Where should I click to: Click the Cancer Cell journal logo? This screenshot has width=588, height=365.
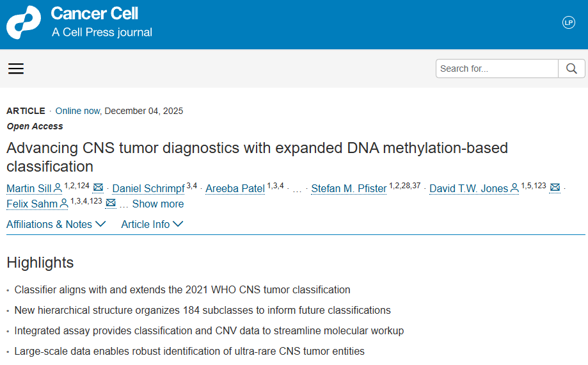point(23,23)
